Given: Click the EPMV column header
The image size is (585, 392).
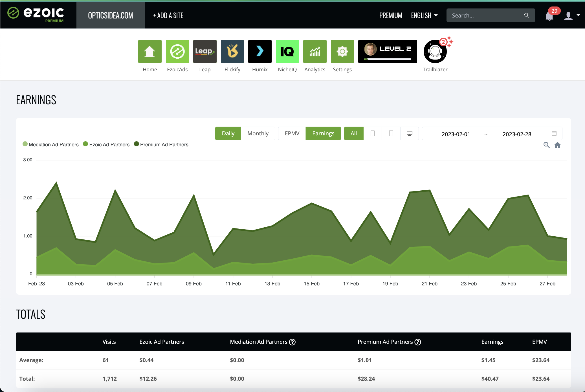Looking at the screenshot, I should click(x=539, y=342).
